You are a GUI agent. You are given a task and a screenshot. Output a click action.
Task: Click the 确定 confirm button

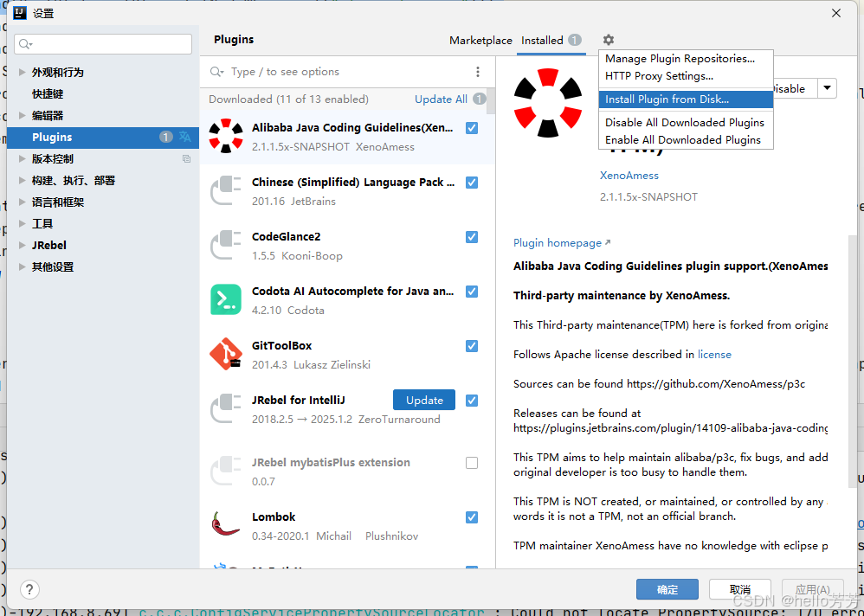pyautogui.click(x=667, y=589)
